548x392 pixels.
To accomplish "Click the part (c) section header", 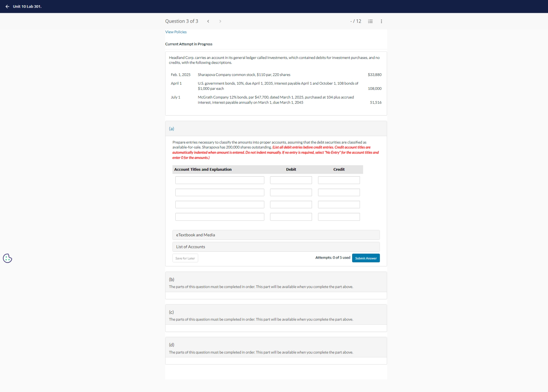I will coord(276,315).
